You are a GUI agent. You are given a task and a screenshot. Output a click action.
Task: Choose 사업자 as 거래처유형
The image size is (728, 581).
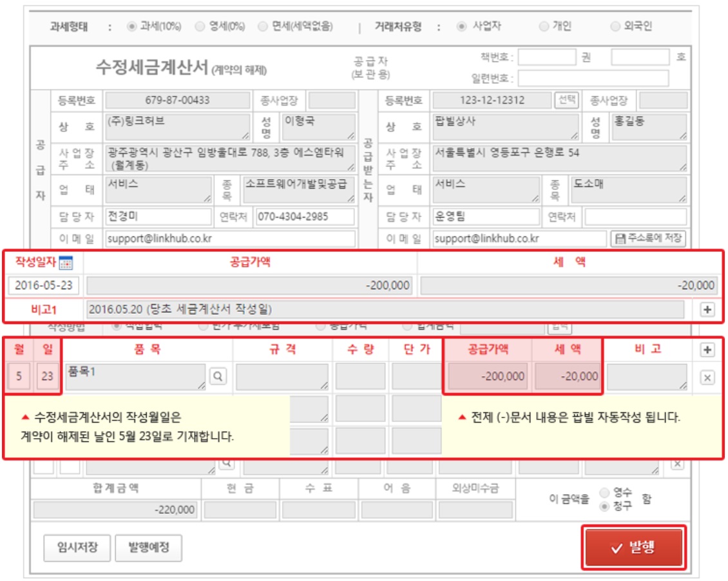(x=461, y=26)
